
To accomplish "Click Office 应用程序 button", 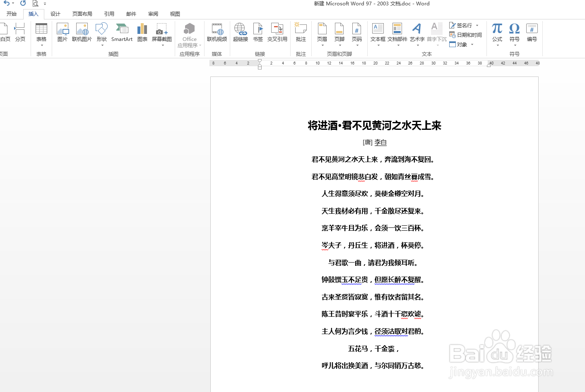I will coord(190,35).
